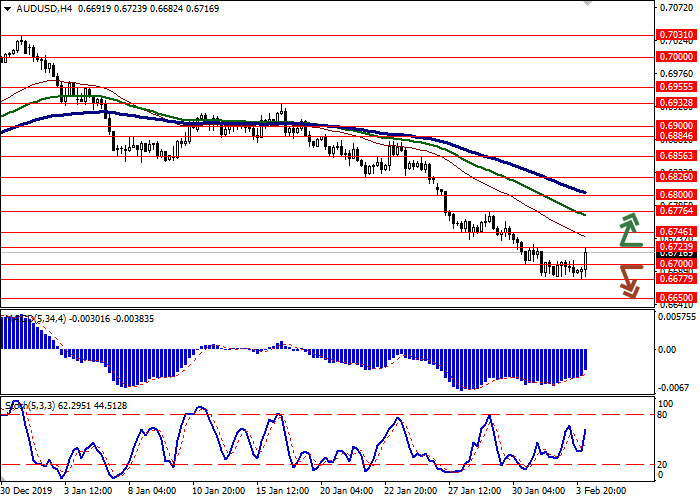Click the 15 Jan 12:00 time axis label

(281, 491)
